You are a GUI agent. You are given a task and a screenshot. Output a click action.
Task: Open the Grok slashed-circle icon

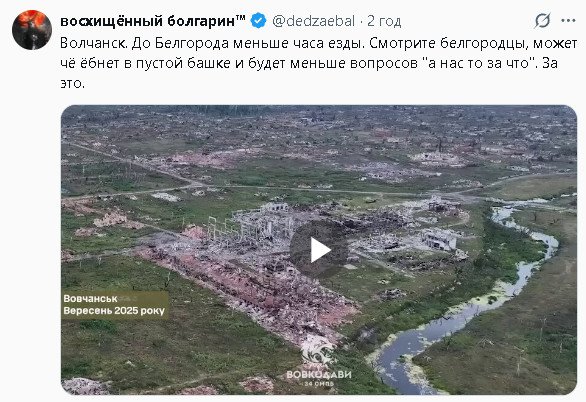pyautogui.click(x=542, y=21)
